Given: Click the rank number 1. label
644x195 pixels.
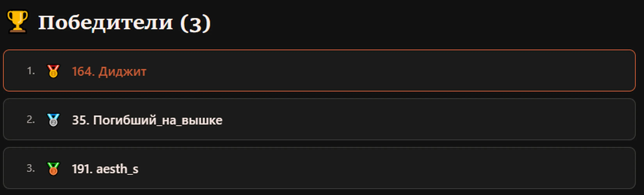Looking at the screenshot, I should click(x=31, y=71).
